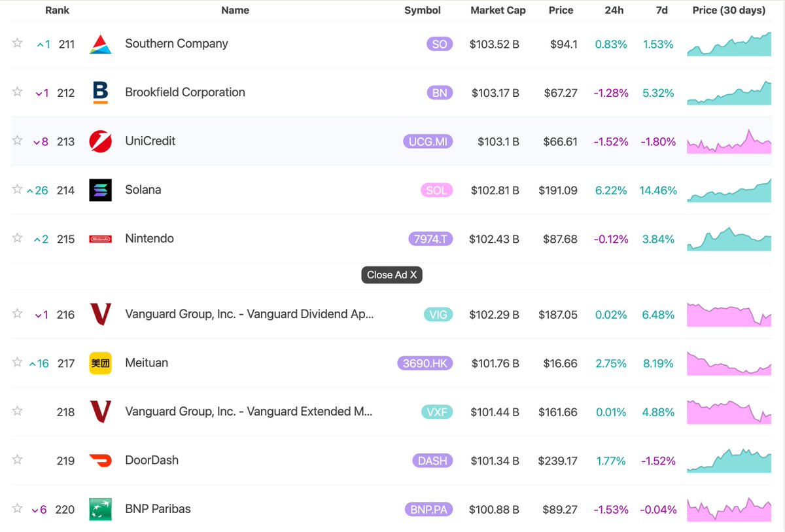Open BNP Paribas 30-day price chart

coord(729,509)
